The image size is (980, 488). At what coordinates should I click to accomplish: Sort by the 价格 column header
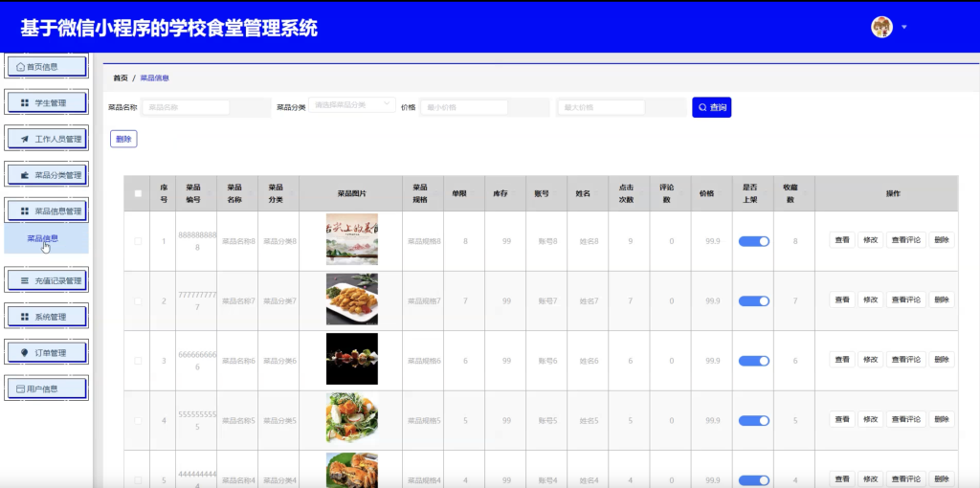711,193
